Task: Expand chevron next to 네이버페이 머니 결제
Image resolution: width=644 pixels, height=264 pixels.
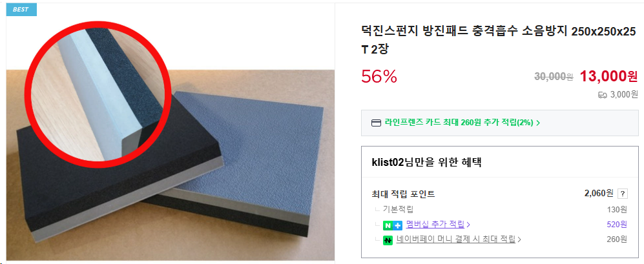Action: pyautogui.click(x=519, y=239)
